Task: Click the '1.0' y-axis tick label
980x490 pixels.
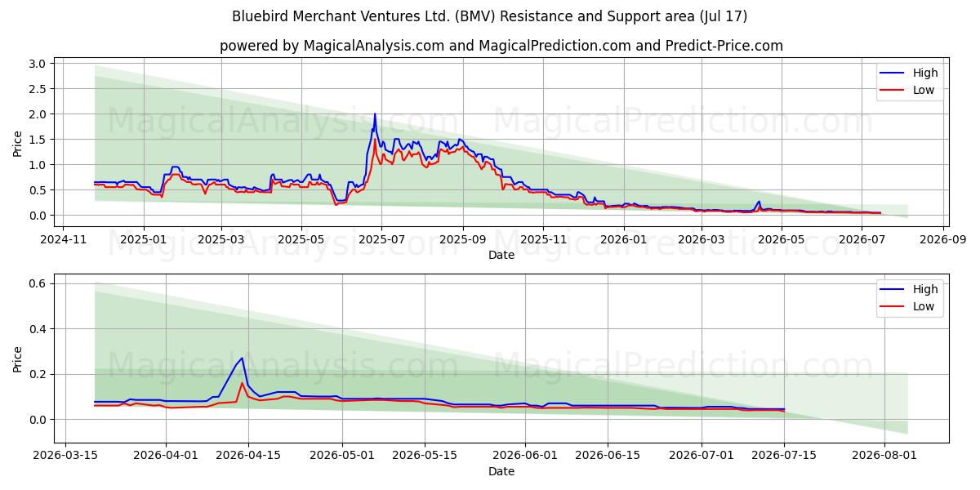Action: pos(37,165)
